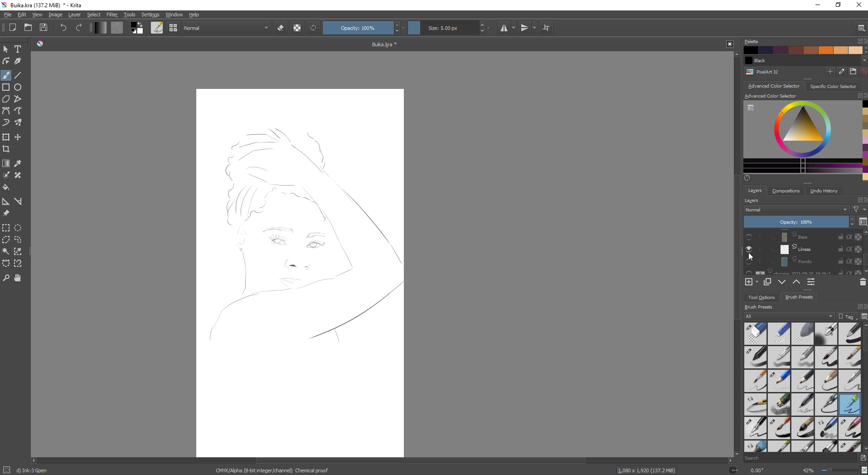The width and height of the screenshot is (868, 475).
Task: Select the Text tool
Action: pos(18,49)
